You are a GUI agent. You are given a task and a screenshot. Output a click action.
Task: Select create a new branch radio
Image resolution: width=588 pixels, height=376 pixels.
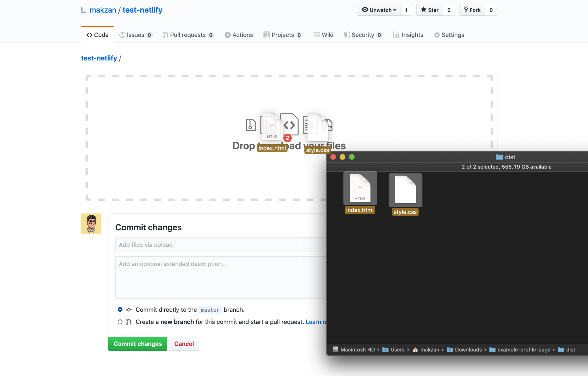point(120,322)
